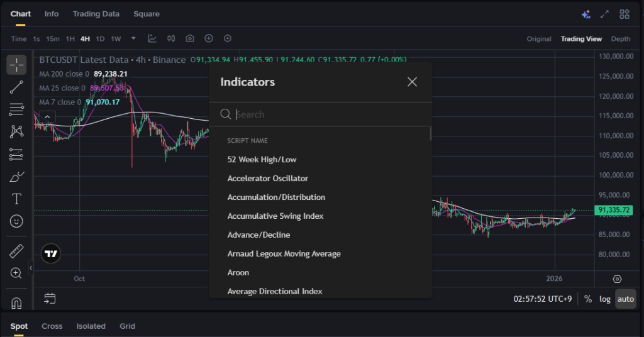The height and width of the screenshot is (337, 644).
Task: Collapse the drawing toolbar side arrow
Action: pyautogui.click(x=31, y=268)
